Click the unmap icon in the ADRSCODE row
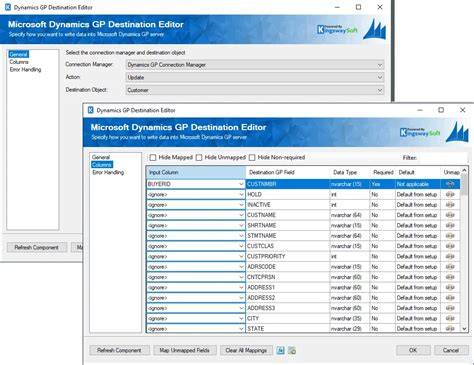 (450, 267)
